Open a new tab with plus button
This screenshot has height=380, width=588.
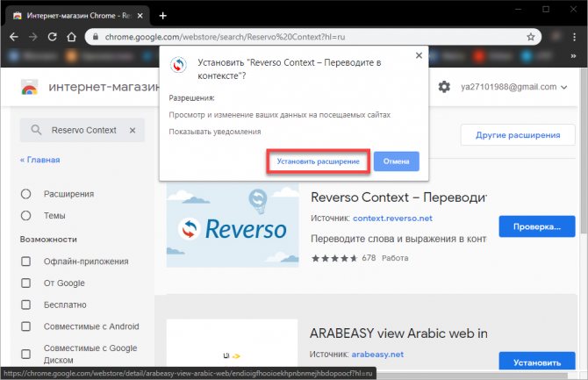pyautogui.click(x=162, y=16)
